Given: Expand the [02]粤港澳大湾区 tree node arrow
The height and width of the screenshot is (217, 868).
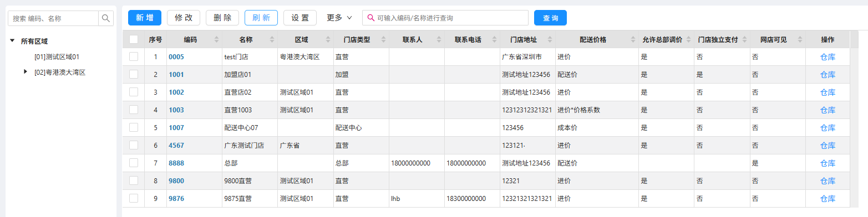Looking at the screenshot, I should [x=26, y=72].
